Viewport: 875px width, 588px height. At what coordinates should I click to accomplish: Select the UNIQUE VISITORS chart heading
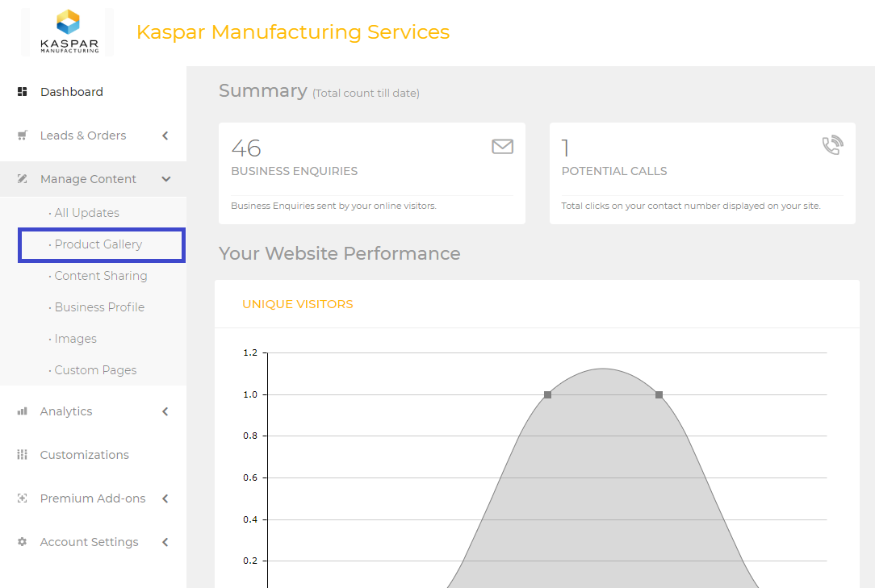[297, 304]
